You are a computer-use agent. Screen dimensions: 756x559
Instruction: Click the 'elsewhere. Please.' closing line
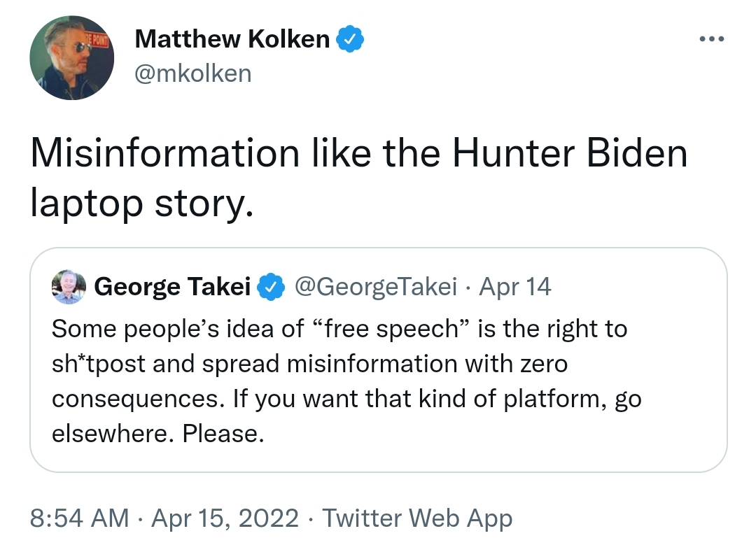158,434
